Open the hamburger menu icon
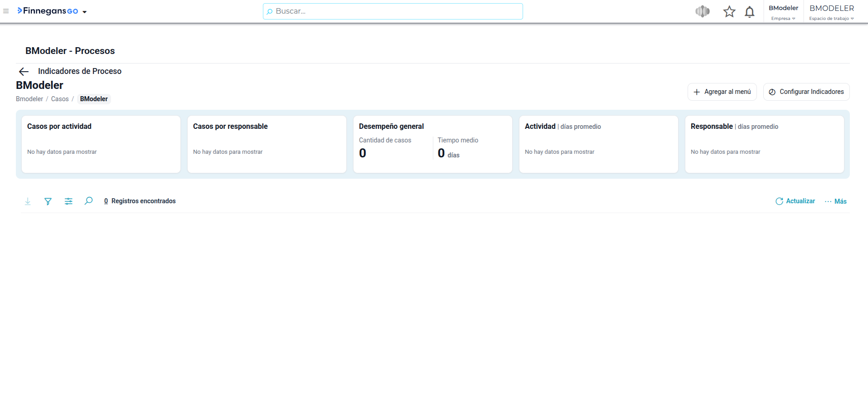This screenshot has width=868, height=411. point(6,11)
